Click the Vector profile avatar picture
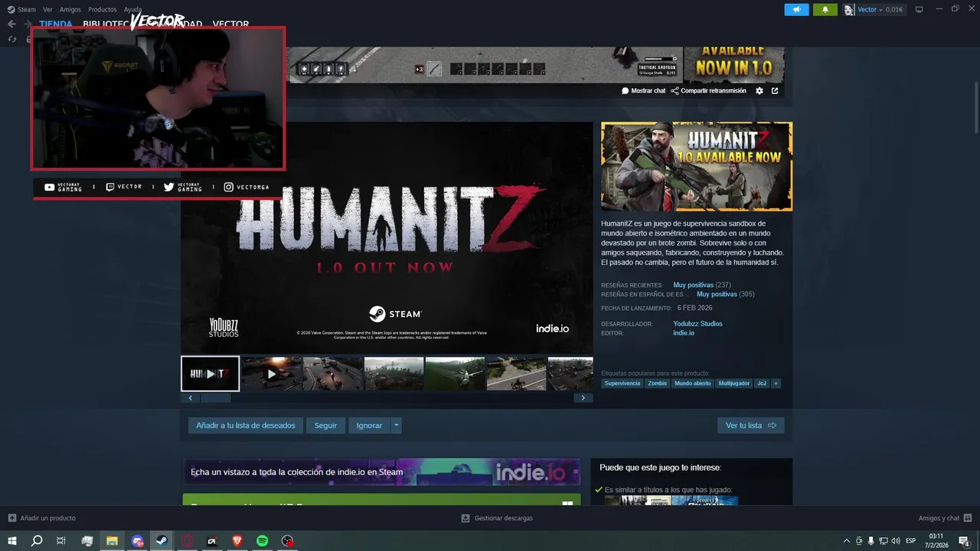The height and width of the screenshot is (551, 980). (x=849, y=10)
